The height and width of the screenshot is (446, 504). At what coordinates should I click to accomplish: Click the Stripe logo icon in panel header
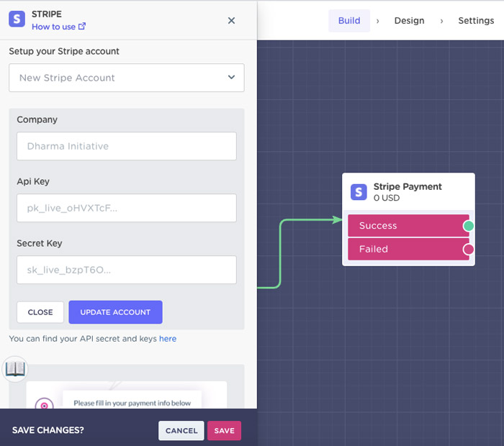pyautogui.click(x=17, y=19)
